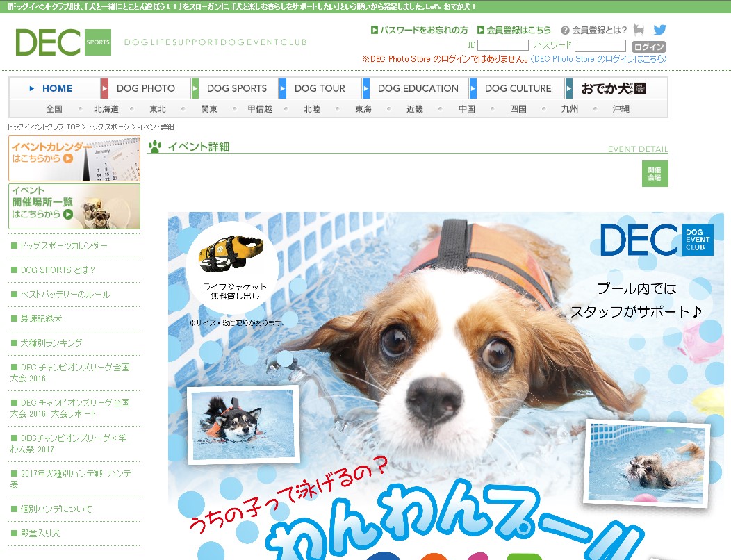Open the DEC Photo Store login link

[598, 59]
